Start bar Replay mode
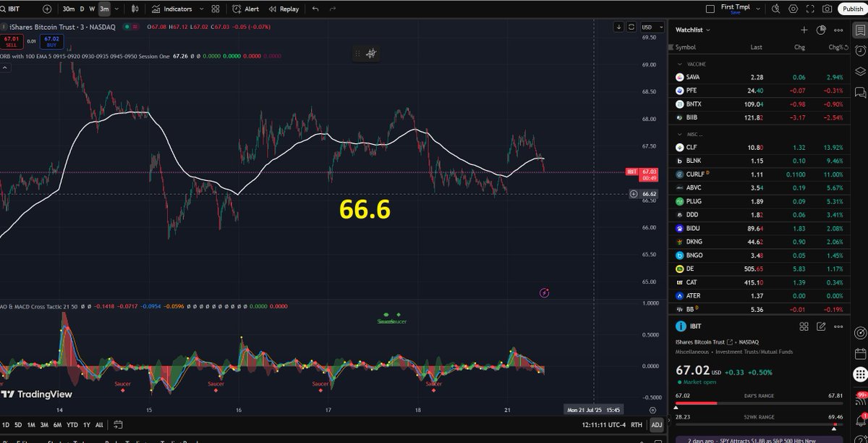This screenshot has height=443, width=868. tap(284, 9)
